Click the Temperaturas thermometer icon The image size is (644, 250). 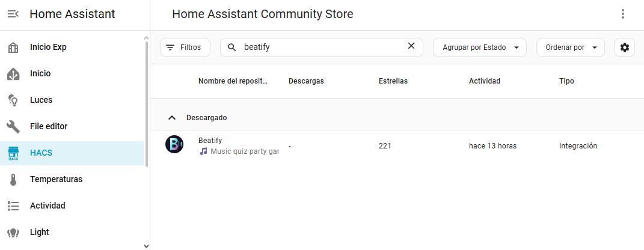[13, 180]
